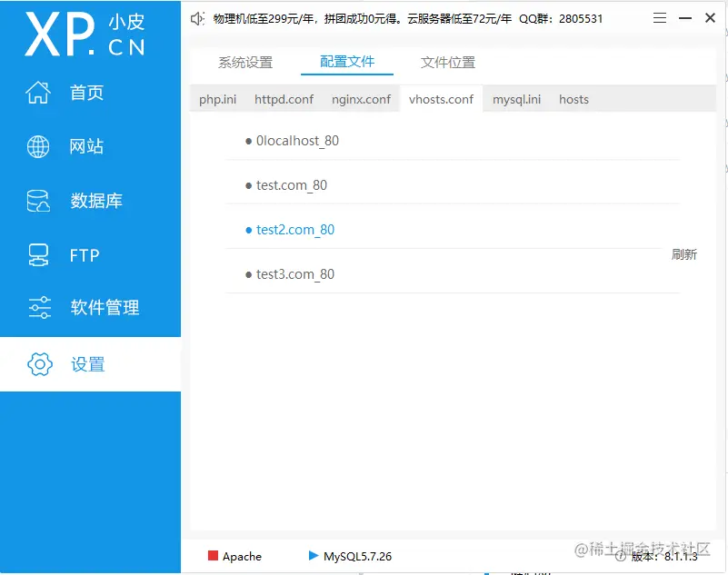Click the 刷新 refresh button
Viewport: 728px width, 575px height.
683,254
